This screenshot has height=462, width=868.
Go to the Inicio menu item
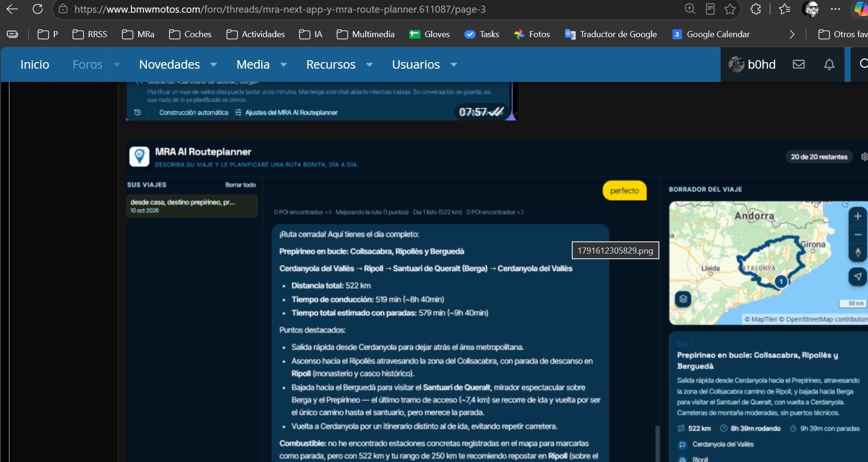[35, 64]
